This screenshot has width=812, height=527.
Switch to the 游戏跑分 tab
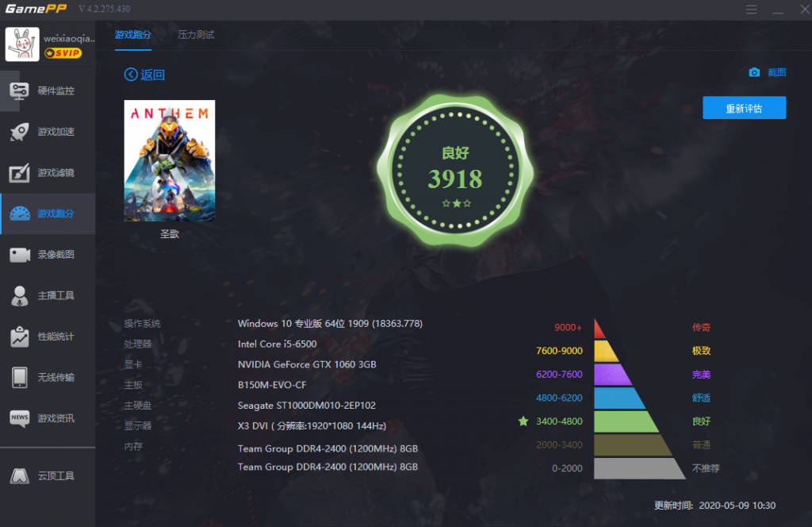coord(133,35)
